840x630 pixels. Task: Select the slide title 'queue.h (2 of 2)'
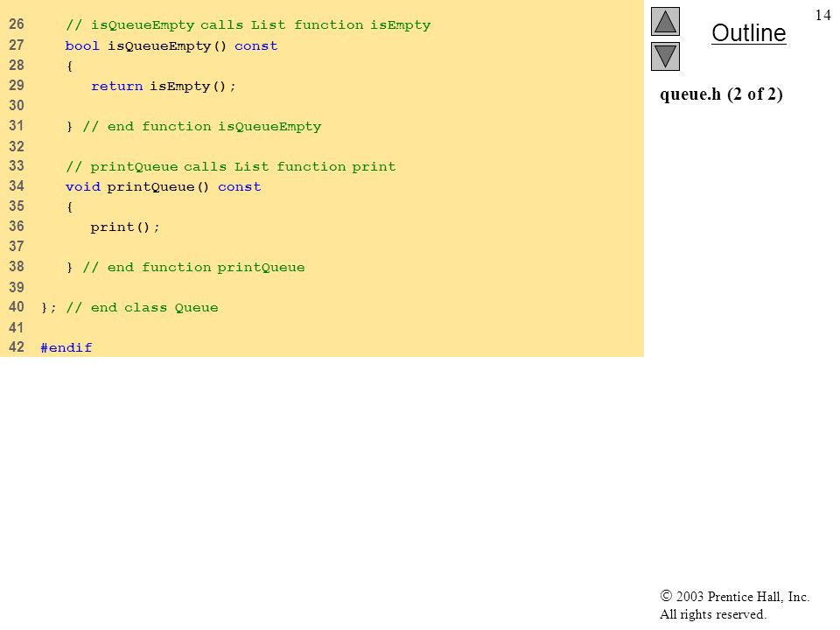tap(721, 94)
